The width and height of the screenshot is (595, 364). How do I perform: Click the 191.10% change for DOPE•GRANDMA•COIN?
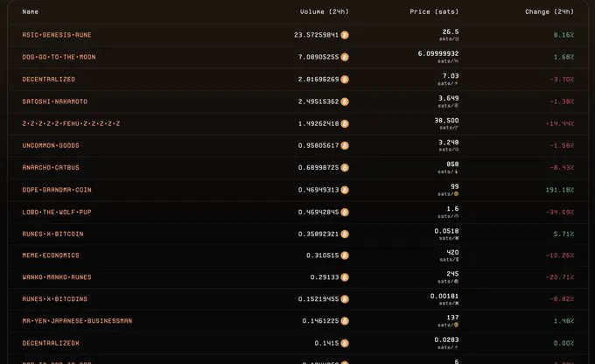point(560,190)
